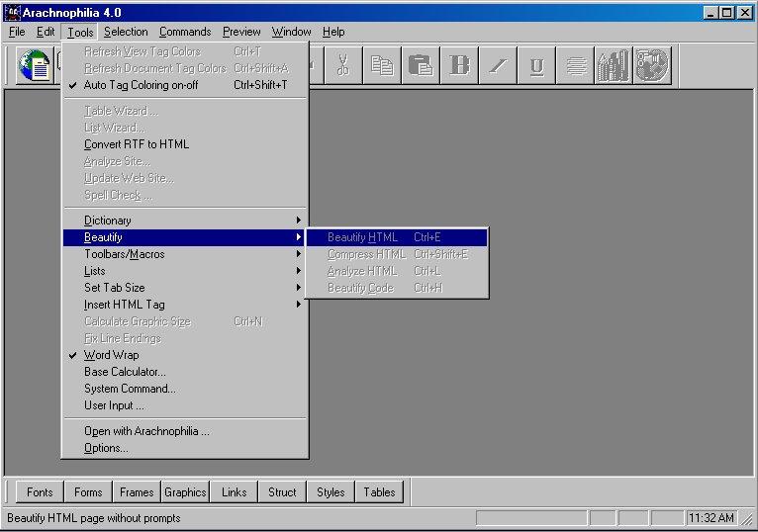Screen dimensions: 758x532
Task: Click the Arachnophilia title bar application icon
Action: coord(12,13)
